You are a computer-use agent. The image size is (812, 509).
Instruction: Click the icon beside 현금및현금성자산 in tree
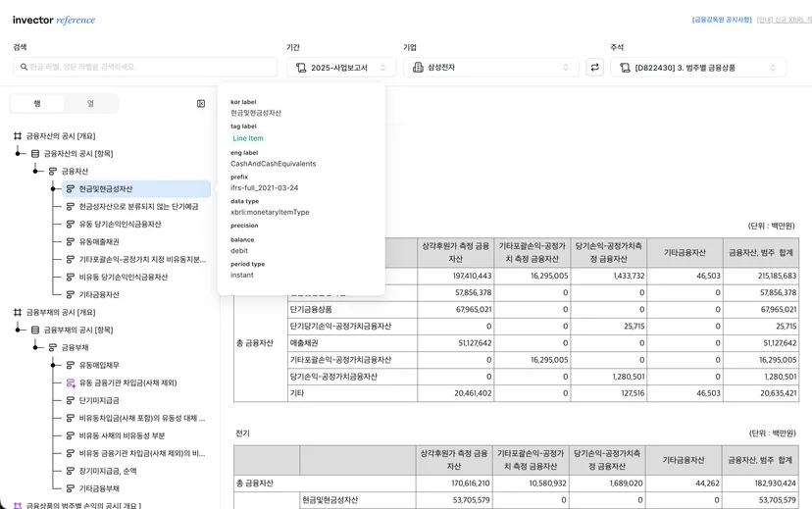(x=71, y=189)
